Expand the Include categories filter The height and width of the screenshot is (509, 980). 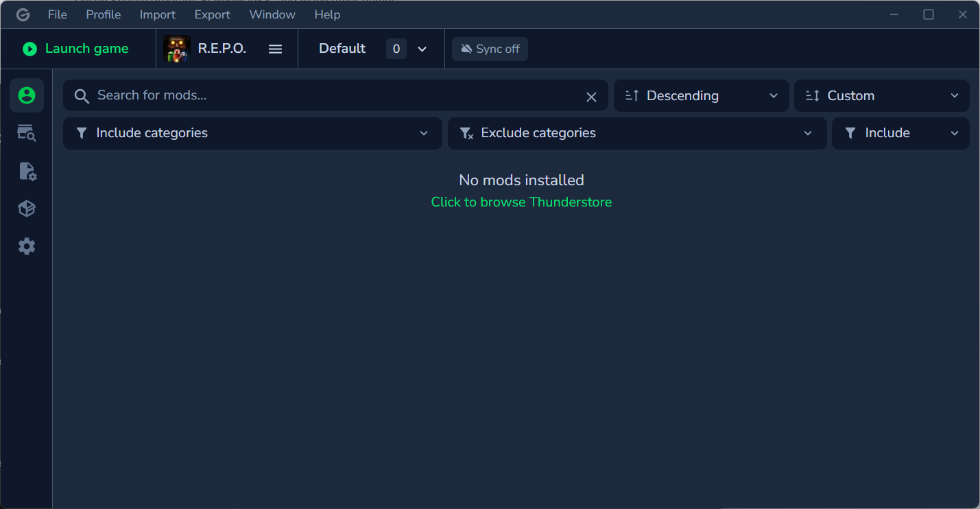point(252,133)
